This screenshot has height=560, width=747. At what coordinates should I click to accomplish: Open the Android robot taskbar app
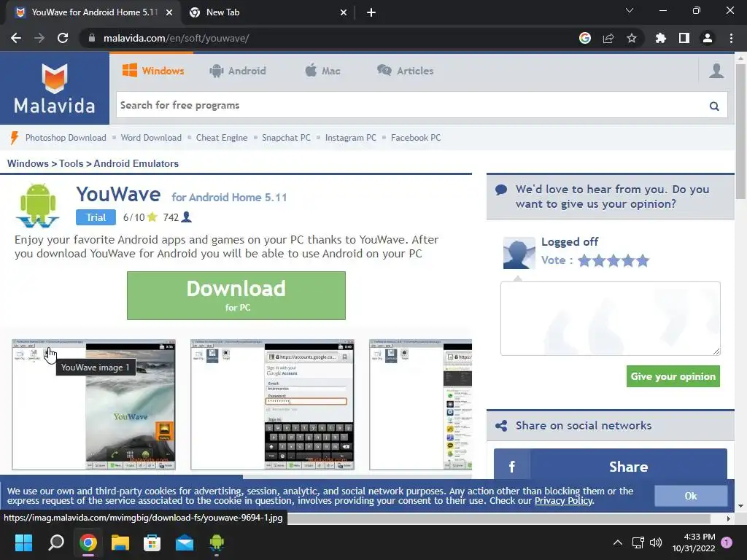pos(217,542)
